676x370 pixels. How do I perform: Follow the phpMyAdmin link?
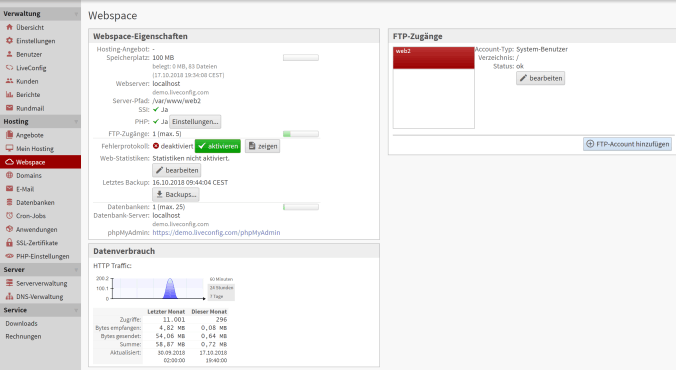pyautogui.click(x=216, y=232)
